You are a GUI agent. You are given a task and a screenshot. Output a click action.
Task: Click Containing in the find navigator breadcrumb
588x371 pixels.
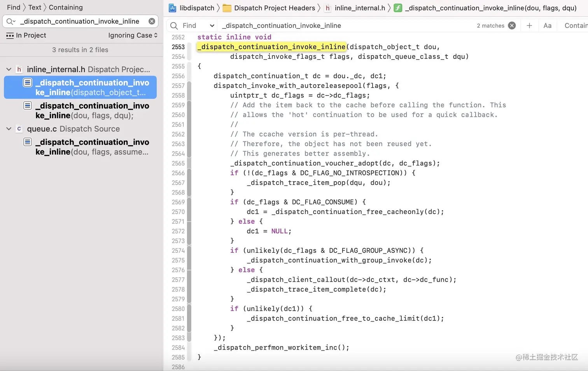65,7
